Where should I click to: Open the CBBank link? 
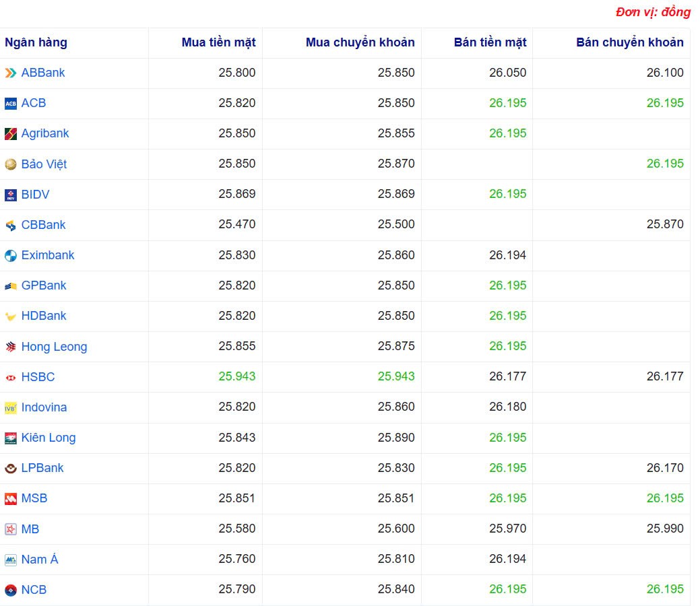[x=43, y=224]
